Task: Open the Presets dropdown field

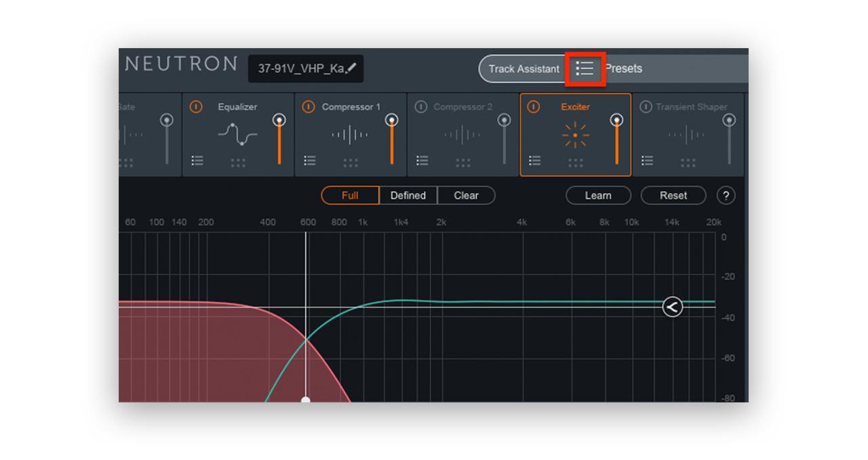Action: pyautogui.click(x=676, y=68)
